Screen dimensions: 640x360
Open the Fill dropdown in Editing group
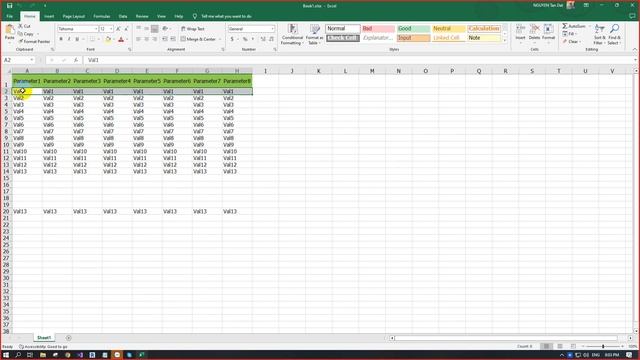click(570, 34)
